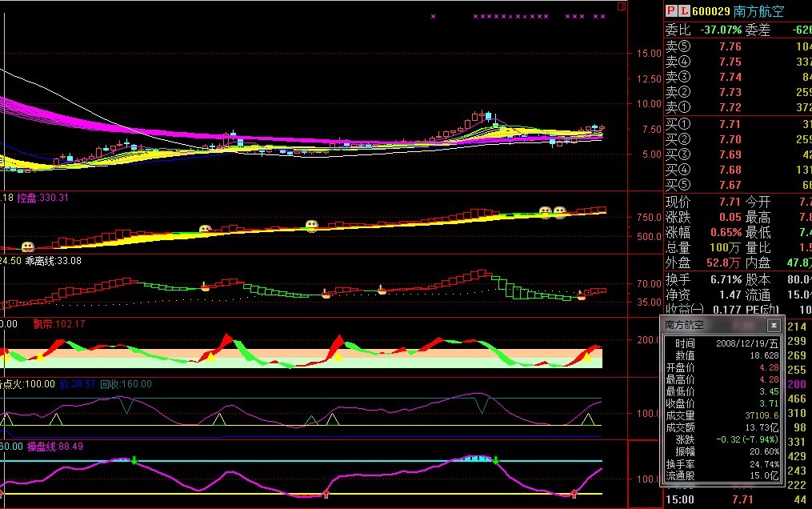Click the 换手 value 6.71%
The image size is (812, 509).
726,279
